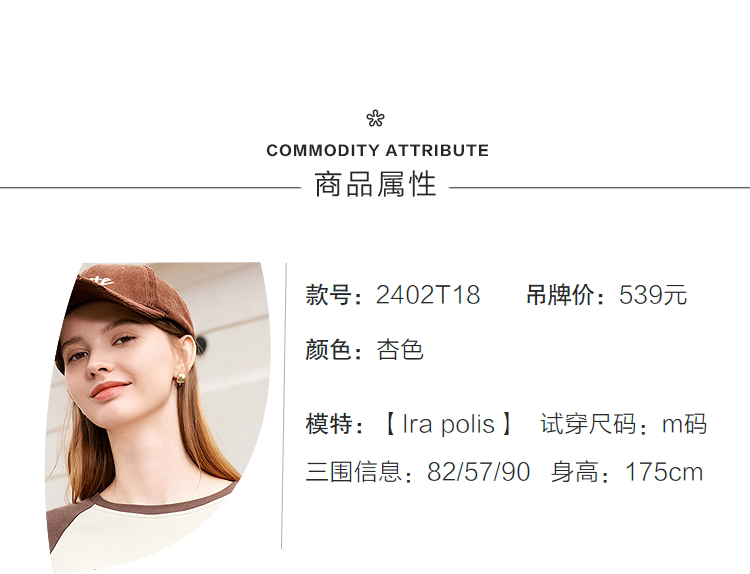Click the COMMODITY ATTRIBUTE heading
The height and width of the screenshot is (574, 750).
tap(377, 151)
